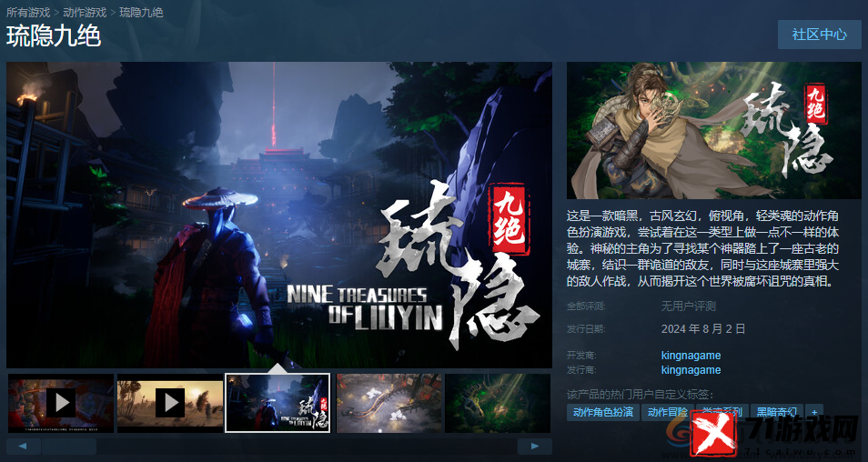The height and width of the screenshot is (462, 868).
Task: Open developer kingnagame link next to 开发商
Action: [x=691, y=356]
